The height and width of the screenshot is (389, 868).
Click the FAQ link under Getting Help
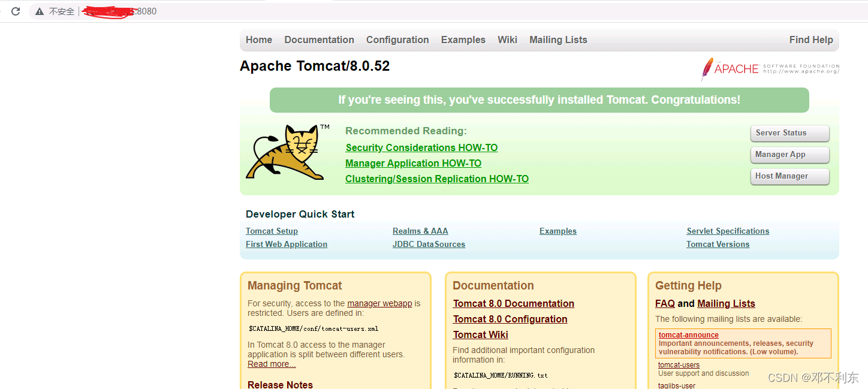click(665, 304)
